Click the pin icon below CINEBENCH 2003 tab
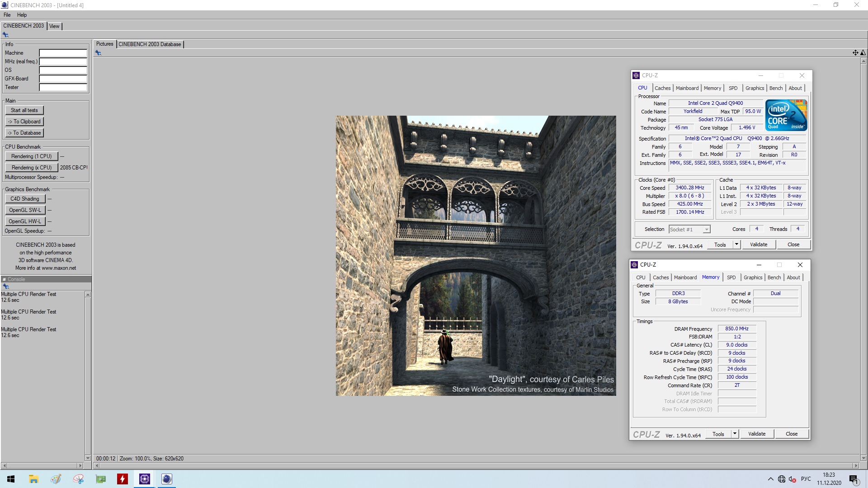 point(5,35)
